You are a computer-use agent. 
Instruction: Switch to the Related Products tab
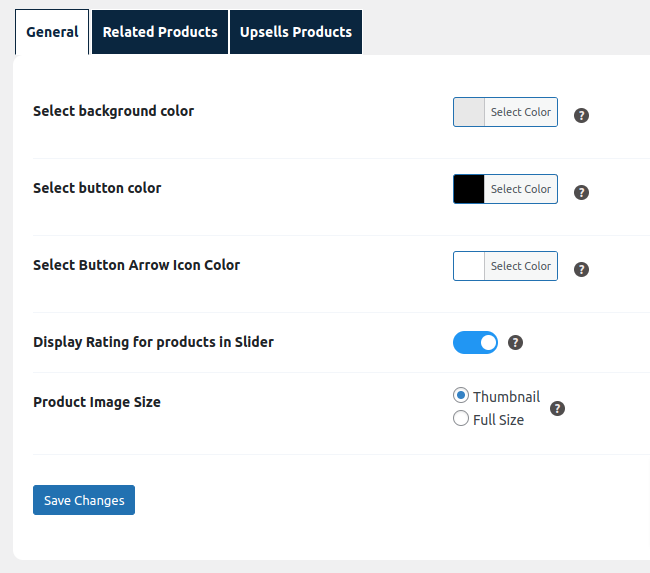[160, 32]
